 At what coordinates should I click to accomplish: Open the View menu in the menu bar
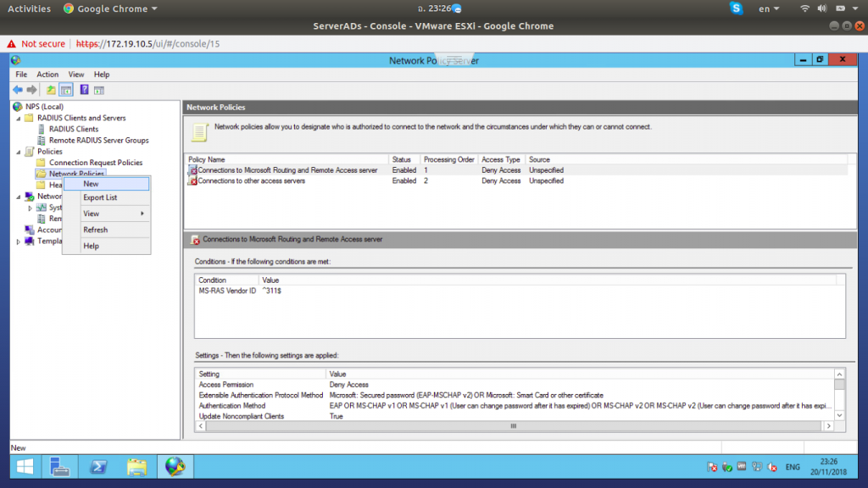point(75,75)
